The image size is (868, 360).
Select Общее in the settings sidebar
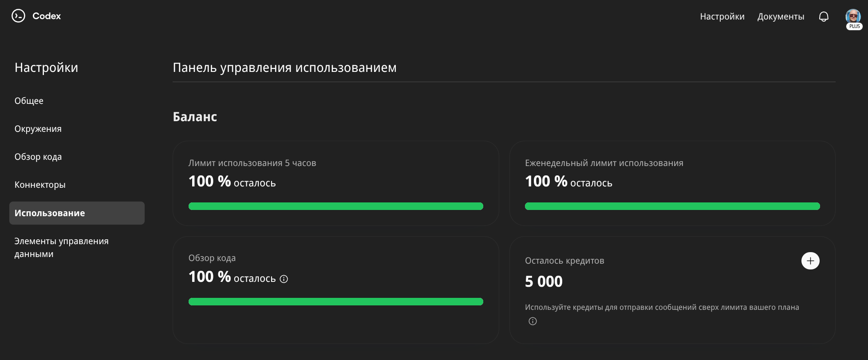(x=29, y=101)
